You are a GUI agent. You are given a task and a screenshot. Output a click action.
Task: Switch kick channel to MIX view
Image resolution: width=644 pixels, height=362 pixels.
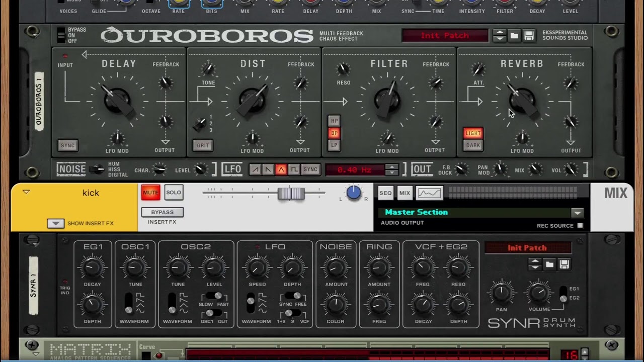[405, 193]
